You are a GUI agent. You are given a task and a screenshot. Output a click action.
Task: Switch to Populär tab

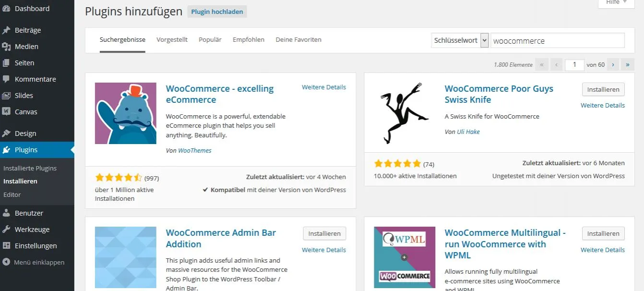pos(210,40)
